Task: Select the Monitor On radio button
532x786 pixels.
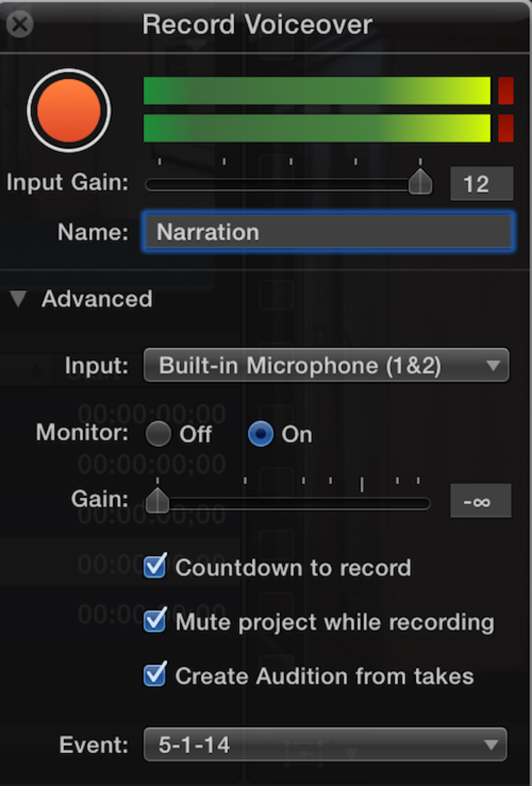Action: tap(260, 434)
